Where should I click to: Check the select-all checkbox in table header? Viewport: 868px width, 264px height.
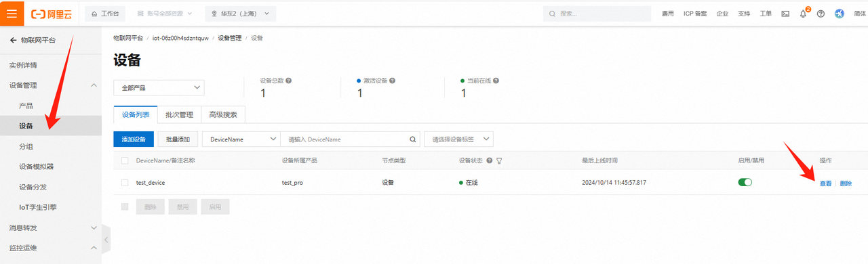pyautogui.click(x=125, y=161)
